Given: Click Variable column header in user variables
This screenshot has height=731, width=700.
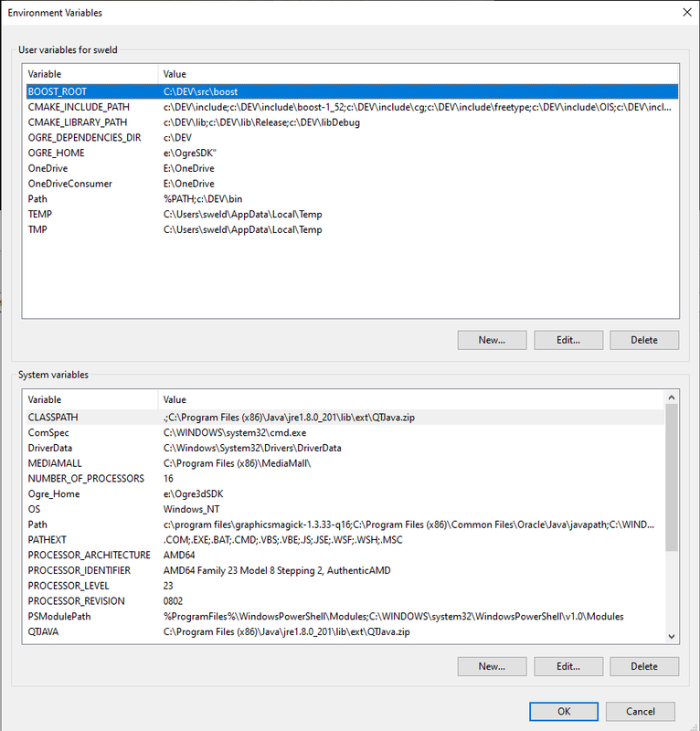Looking at the screenshot, I should (x=90, y=74).
